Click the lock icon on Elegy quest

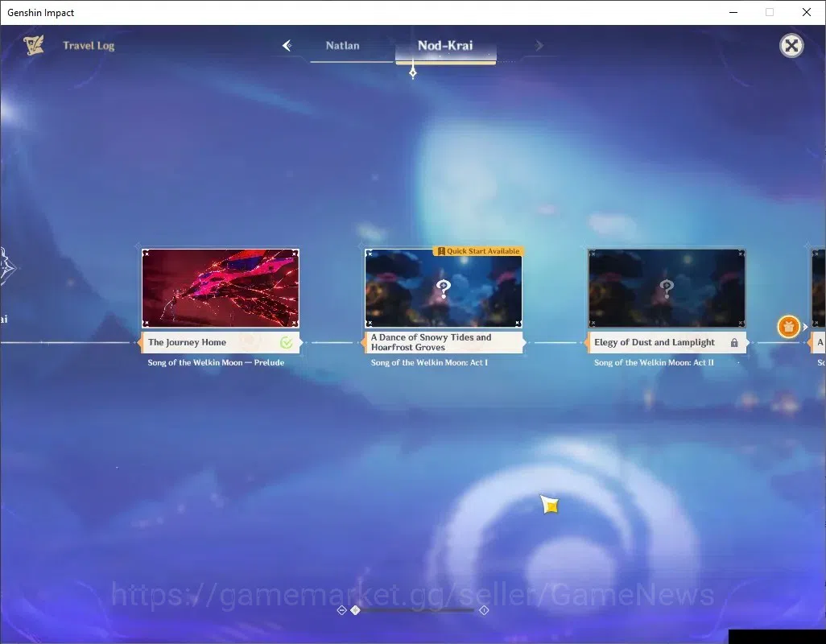click(733, 343)
